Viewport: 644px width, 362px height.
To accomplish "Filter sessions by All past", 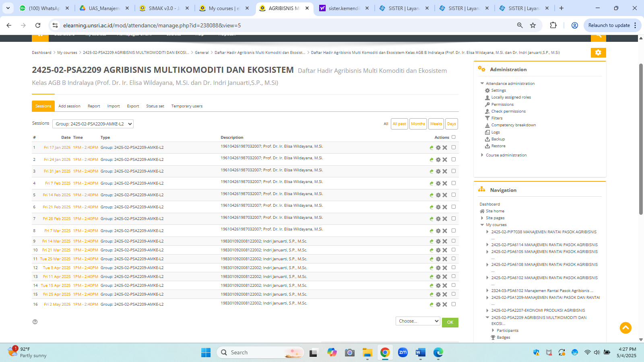I will [399, 124].
